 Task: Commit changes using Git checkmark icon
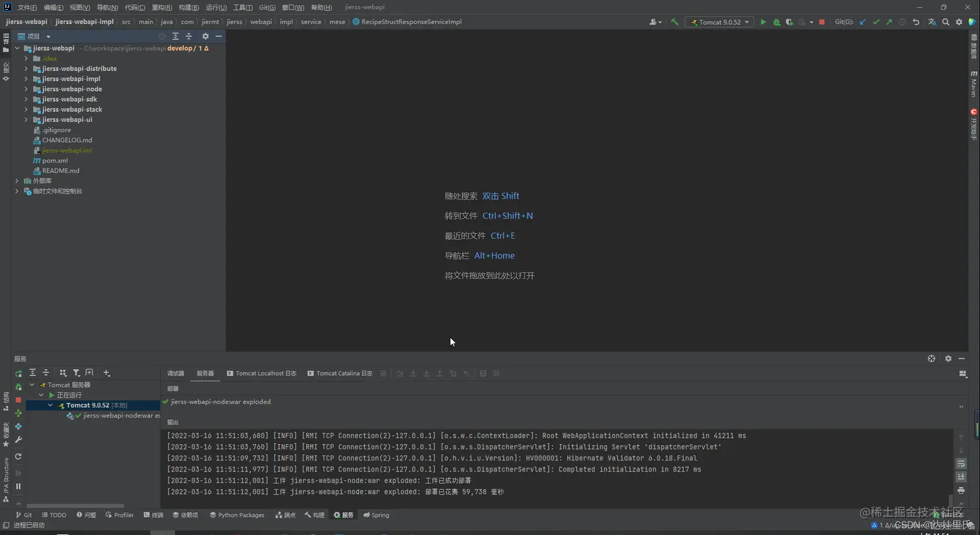pyautogui.click(x=876, y=22)
